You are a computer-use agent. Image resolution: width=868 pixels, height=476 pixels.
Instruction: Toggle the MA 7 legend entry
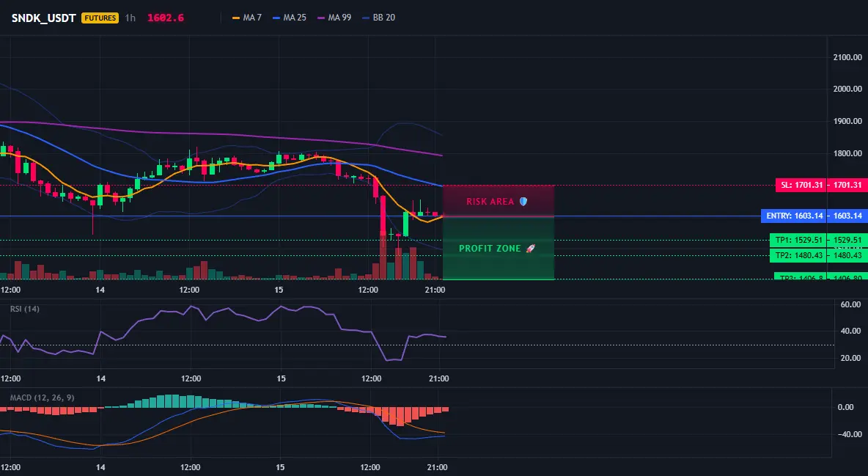coord(248,18)
